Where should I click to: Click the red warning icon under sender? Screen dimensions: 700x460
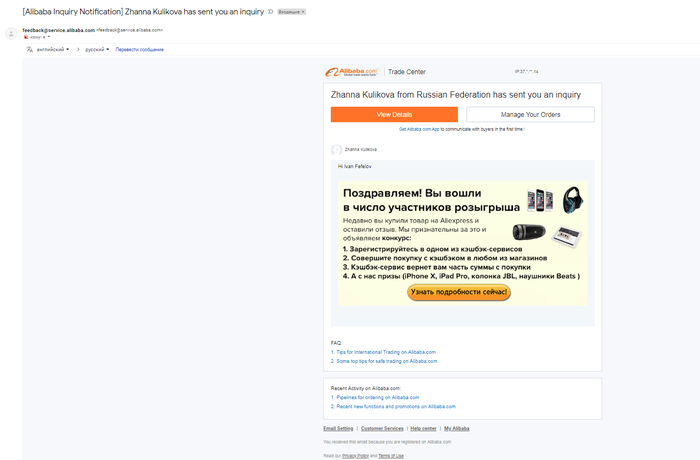(26, 37)
